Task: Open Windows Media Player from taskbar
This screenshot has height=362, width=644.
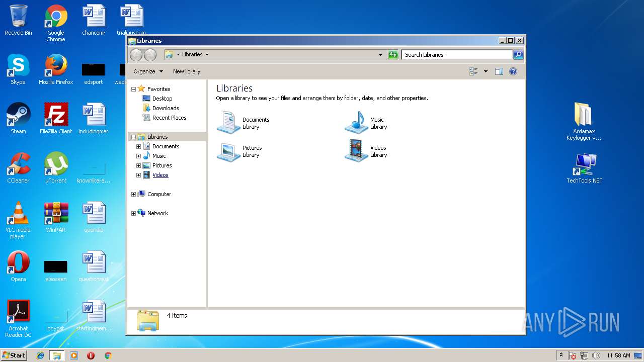Action: (74, 355)
